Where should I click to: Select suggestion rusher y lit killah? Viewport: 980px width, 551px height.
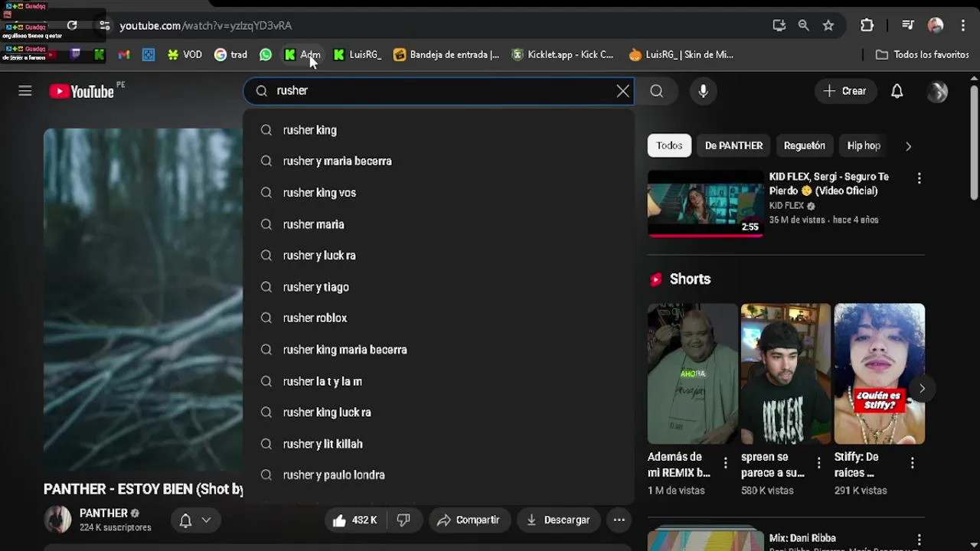coord(439,444)
